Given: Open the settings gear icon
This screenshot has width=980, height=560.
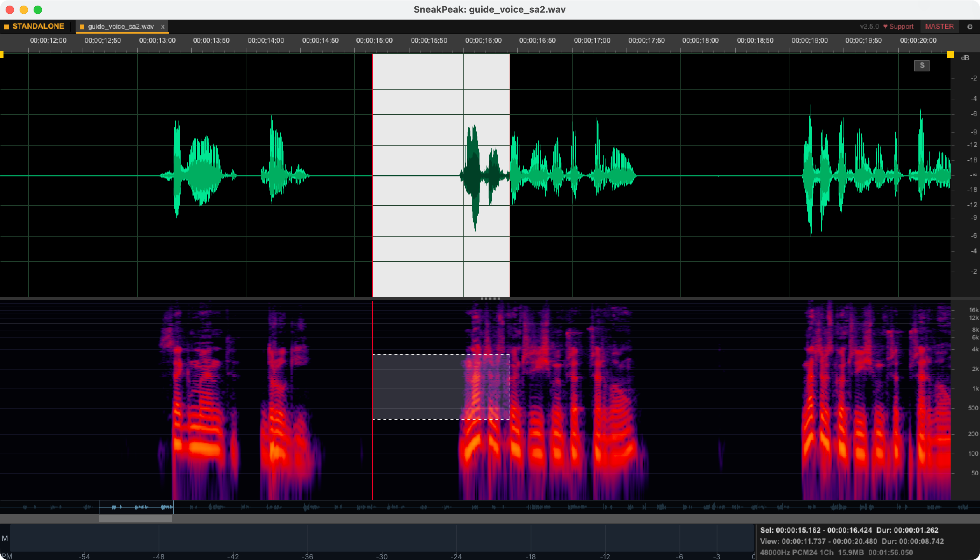Looking at the screenshot, I should (x=969, y=27).
